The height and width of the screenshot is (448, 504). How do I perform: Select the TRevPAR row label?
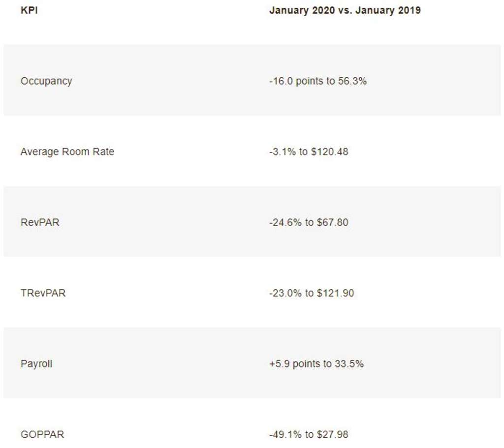click(x=43, y=293)
